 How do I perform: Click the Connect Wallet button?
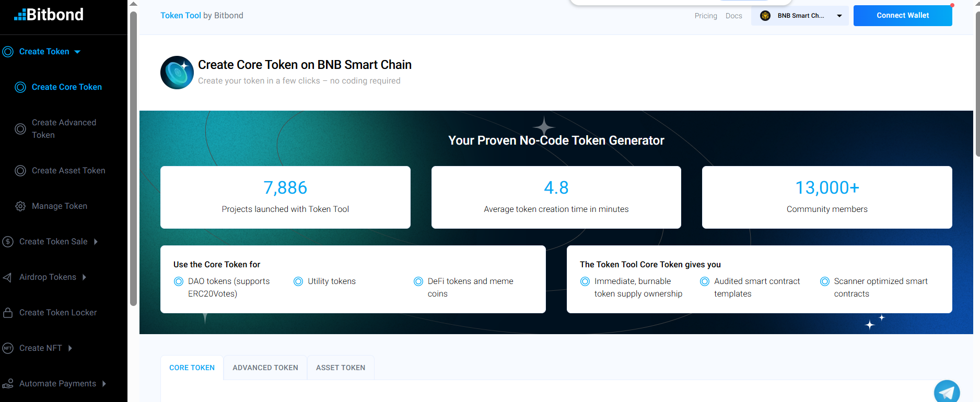point(903,16)
